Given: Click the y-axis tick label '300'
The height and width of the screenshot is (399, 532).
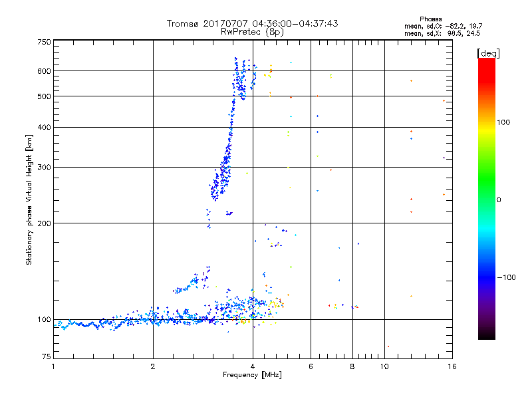Looking at the screenshot, I should click(x=44, y=168).
